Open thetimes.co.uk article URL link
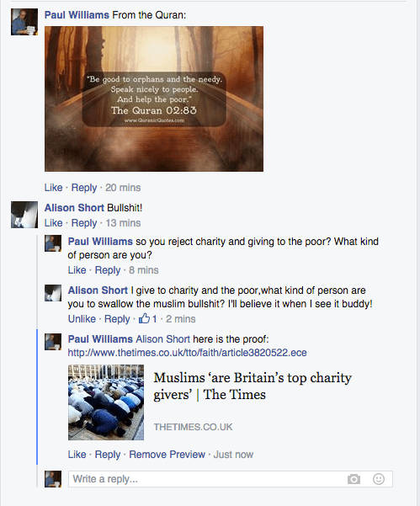 tap(187, 353)
